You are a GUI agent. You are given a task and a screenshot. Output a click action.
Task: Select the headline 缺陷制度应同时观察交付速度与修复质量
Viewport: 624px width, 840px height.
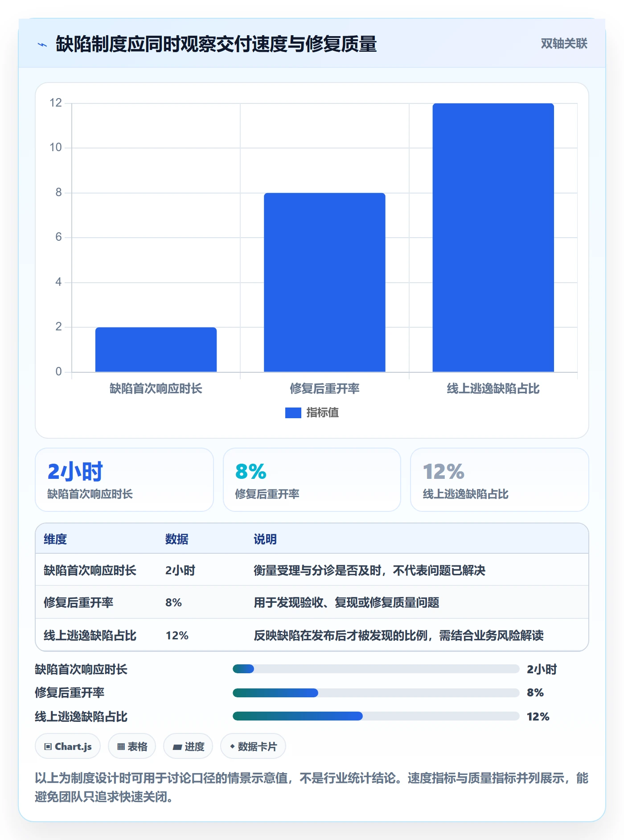216,44
